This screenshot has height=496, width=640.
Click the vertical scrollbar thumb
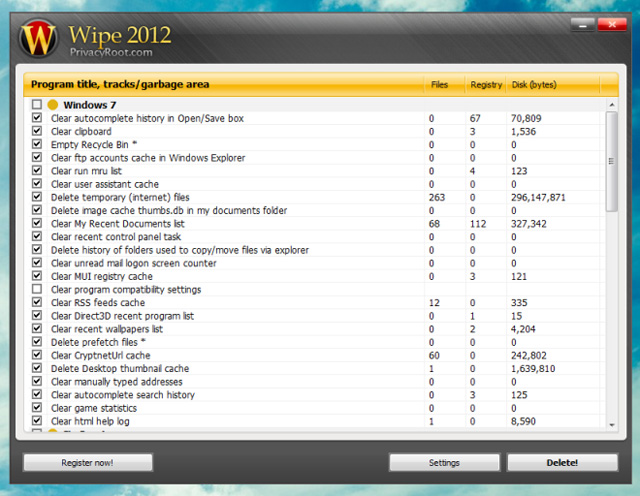[611, 162]
